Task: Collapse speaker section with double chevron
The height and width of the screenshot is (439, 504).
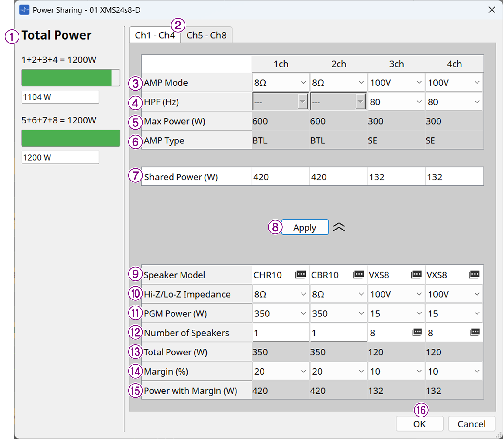Action: [339, 227]
